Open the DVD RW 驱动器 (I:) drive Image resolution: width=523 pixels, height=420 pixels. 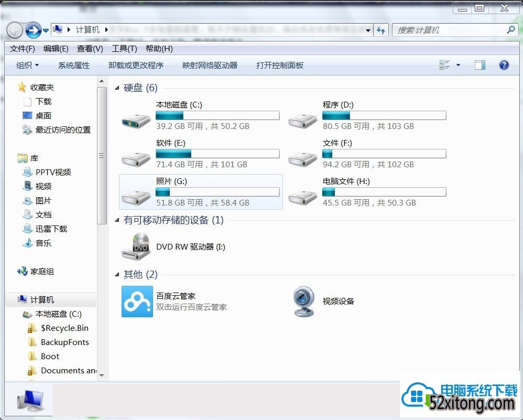[136, 246]
